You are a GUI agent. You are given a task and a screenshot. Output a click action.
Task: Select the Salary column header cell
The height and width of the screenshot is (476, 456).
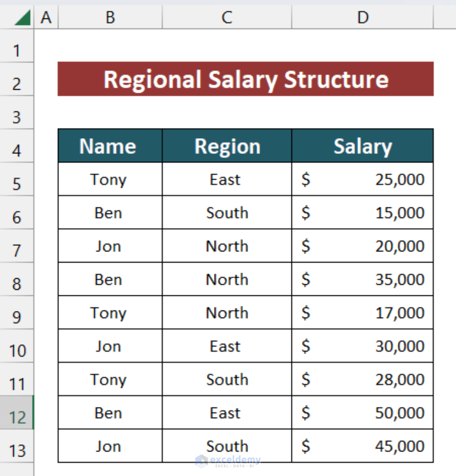(362, 146)
